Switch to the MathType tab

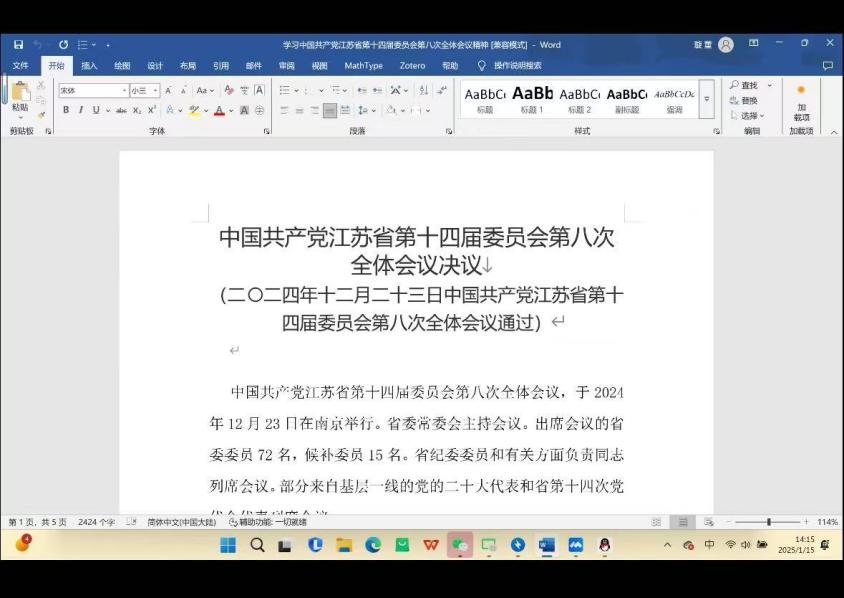363,66
